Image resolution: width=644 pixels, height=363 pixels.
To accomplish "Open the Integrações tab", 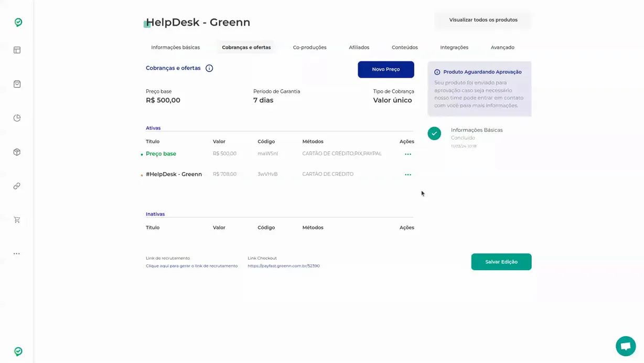I will pyautogui.click(x=454, y=47).
